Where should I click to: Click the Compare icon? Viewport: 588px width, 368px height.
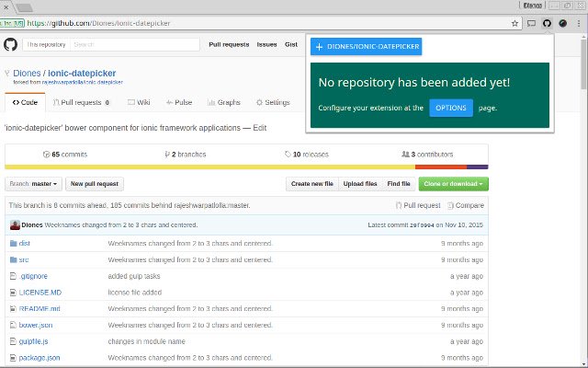450,205
